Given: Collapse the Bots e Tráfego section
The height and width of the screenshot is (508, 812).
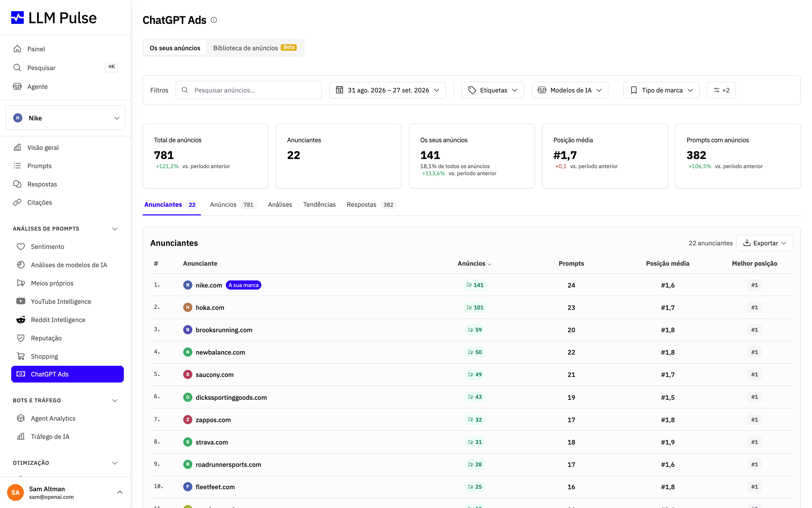Looking at the screenshot, I should [115, 401].
